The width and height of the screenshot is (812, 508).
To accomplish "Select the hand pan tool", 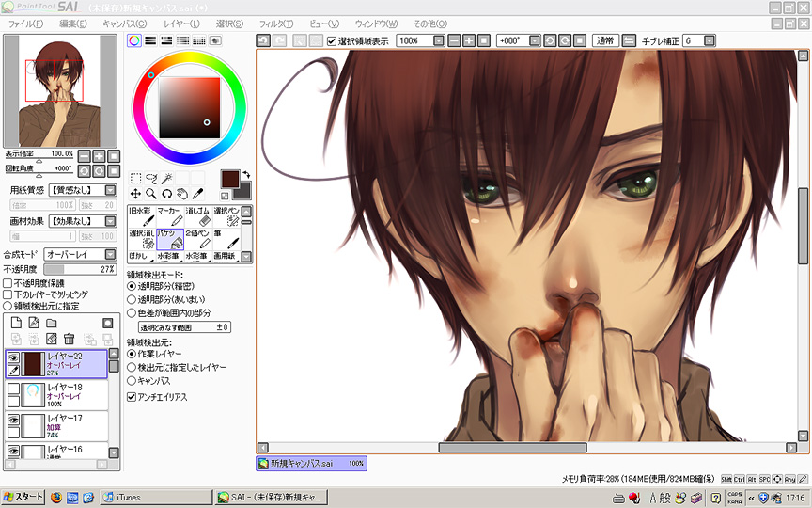I will (182, 194).
